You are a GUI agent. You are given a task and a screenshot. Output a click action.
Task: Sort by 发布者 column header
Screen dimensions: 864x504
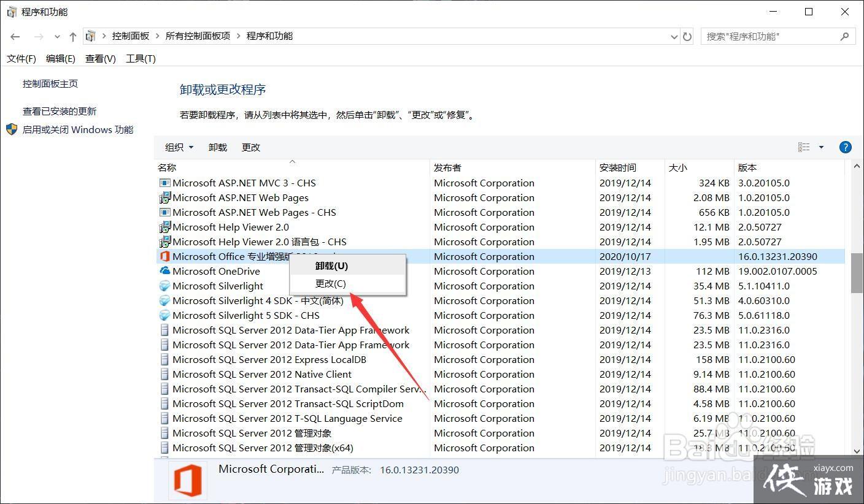[512, 167]
